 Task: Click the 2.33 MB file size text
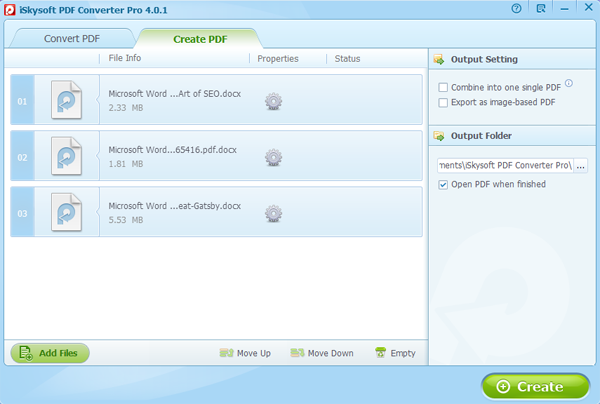pyautogui.click(x=126, y=108)
